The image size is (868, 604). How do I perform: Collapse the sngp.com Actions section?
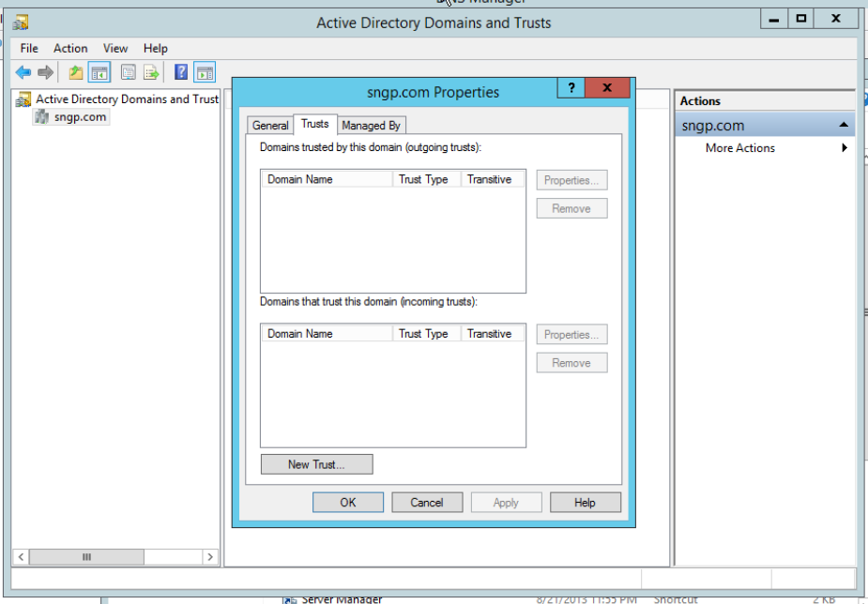[x=845, y=126]
